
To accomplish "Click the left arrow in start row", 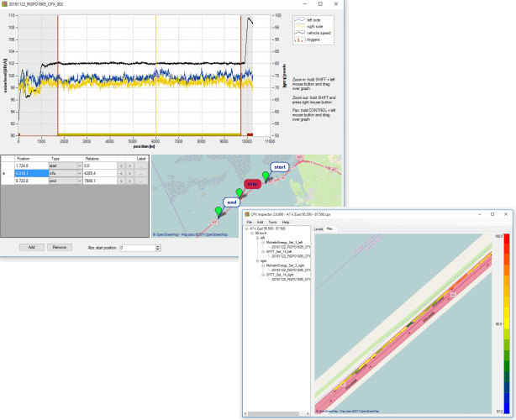I will [x=120, y=166].
